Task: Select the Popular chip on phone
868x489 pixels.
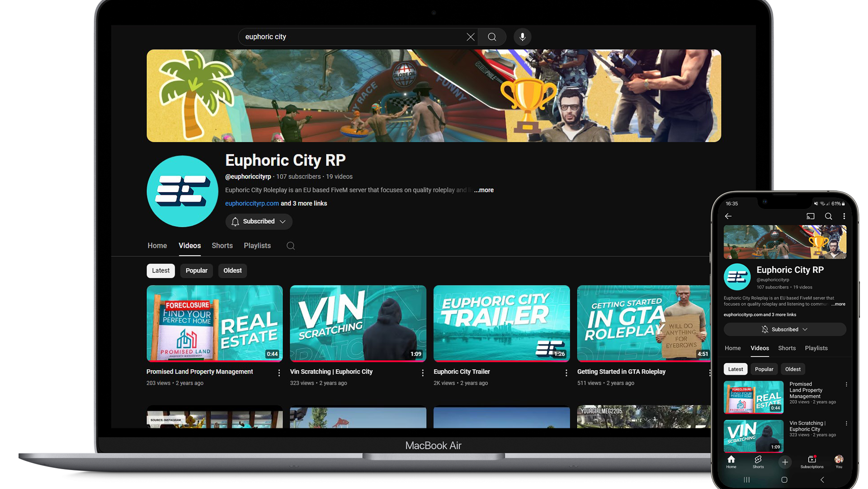Action: click(764, 369)
